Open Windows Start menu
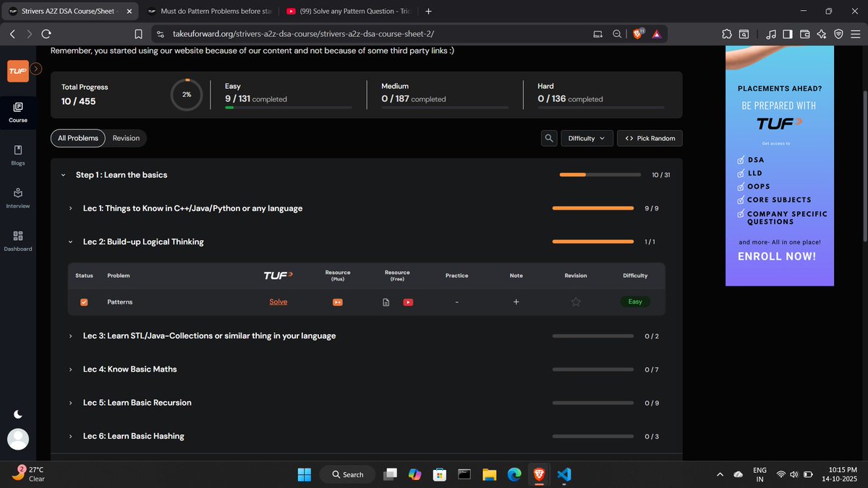 [x=305, y=474]
